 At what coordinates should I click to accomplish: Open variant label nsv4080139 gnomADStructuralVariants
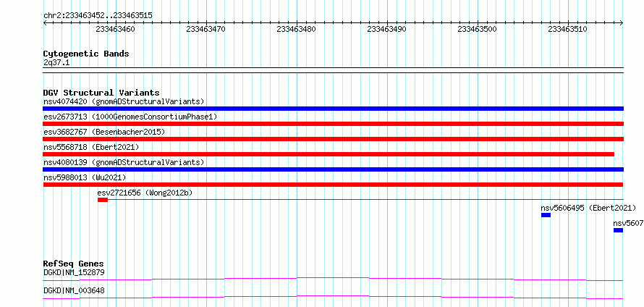point(124,162)
